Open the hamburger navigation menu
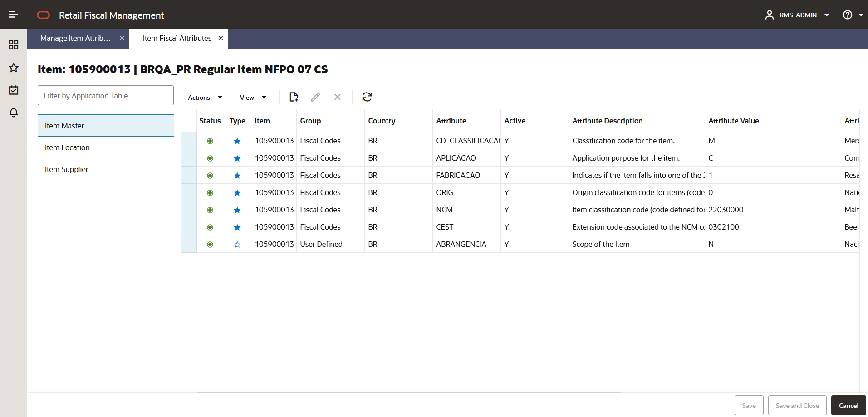This screenshot has height=417, width=868. pyautogui.click(x=14, y=15)
